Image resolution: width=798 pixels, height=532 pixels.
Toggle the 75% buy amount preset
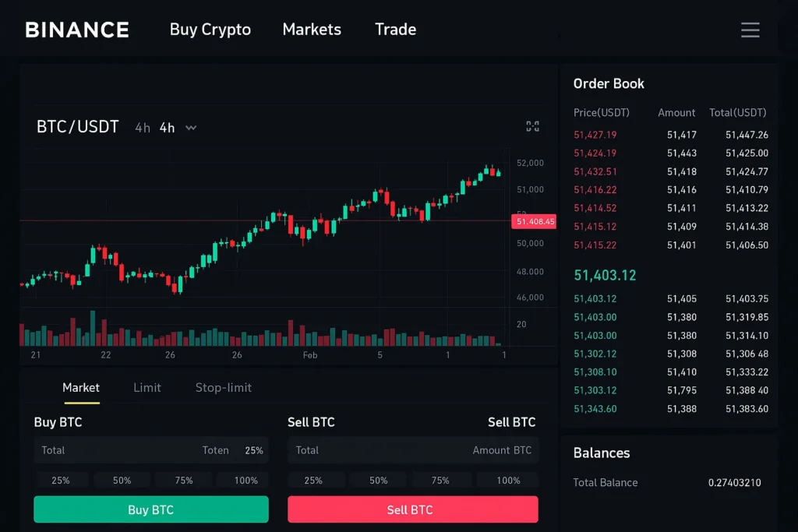(x=183, y=480)
